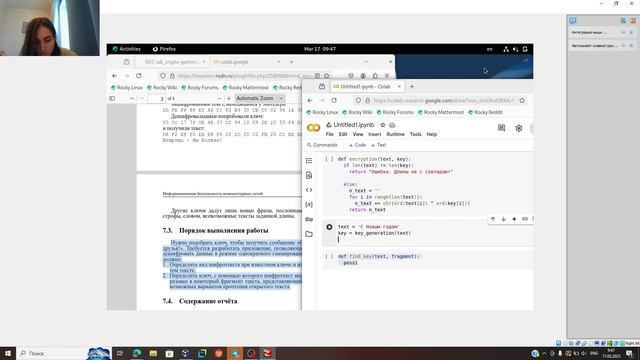The height and width of the screenshot is (360, 640).
Task: Open Colab settings gear icon
Action: [518, 128]
